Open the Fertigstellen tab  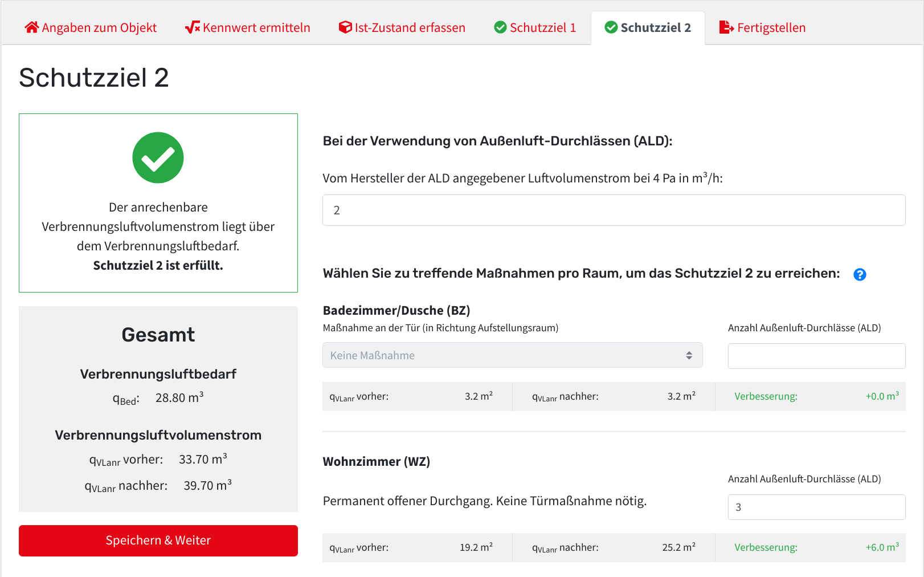pos(771,27)
